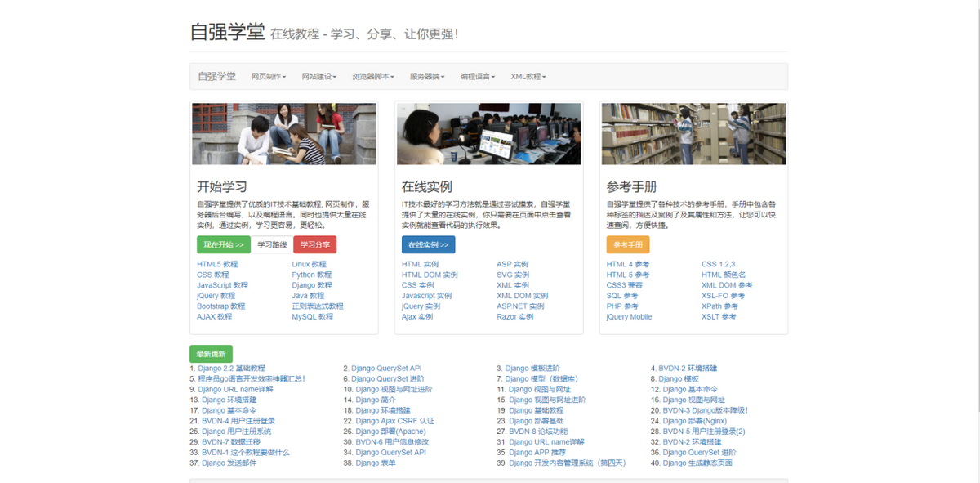Open the MySQL 教程 link
The image size is (980, 483).
tap(313, 317)
